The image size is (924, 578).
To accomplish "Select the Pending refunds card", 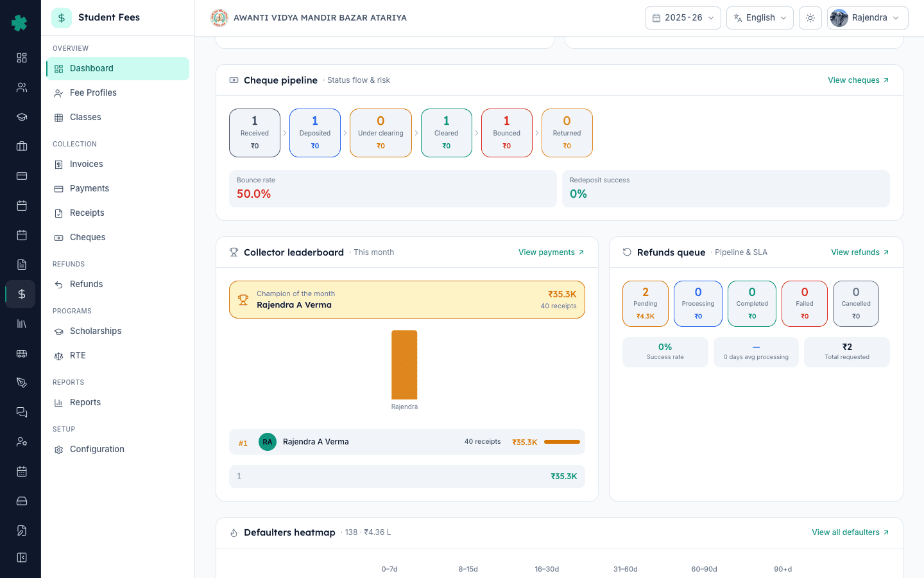I will [x=646, y=304].
